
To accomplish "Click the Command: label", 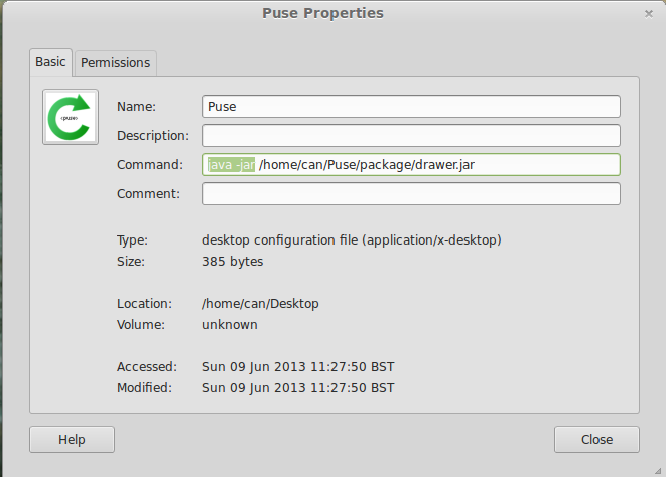I will pos(150,165).
